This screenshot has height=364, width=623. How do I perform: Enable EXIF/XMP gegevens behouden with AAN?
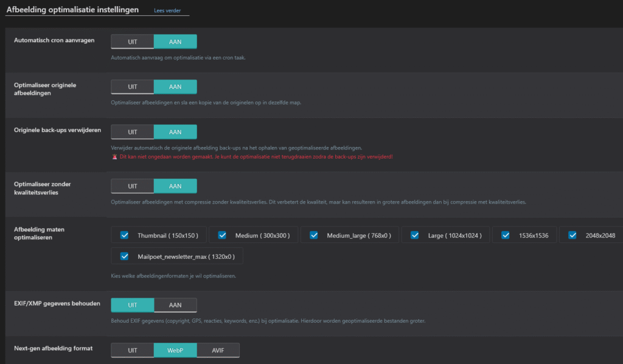pyautogui.click(x=175, y=305)
